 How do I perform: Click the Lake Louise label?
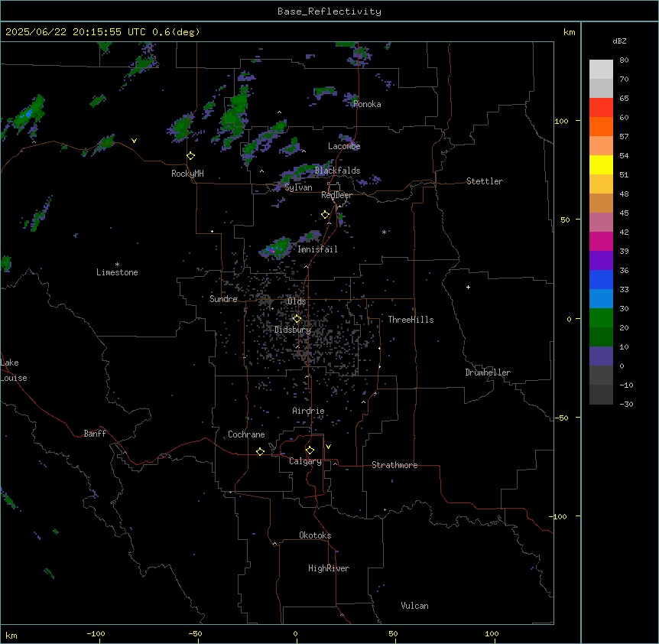click(14, 370)
